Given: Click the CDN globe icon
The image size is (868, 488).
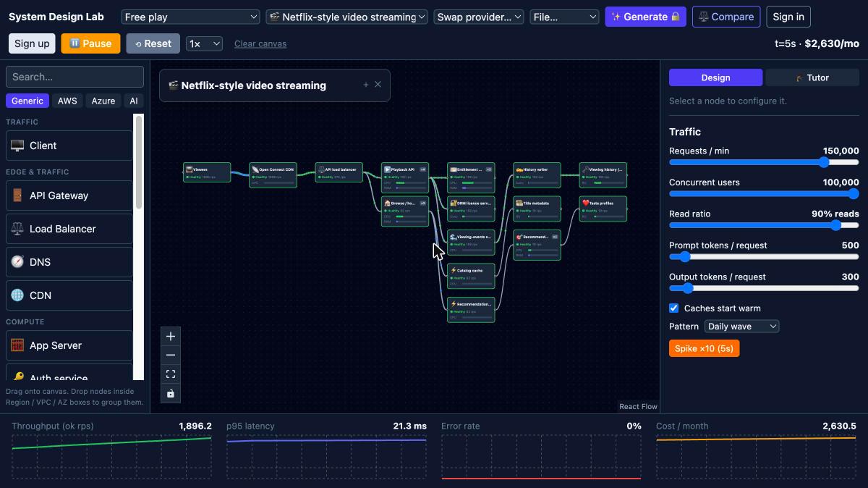Looking at the screenshot, I should (17, 295).
